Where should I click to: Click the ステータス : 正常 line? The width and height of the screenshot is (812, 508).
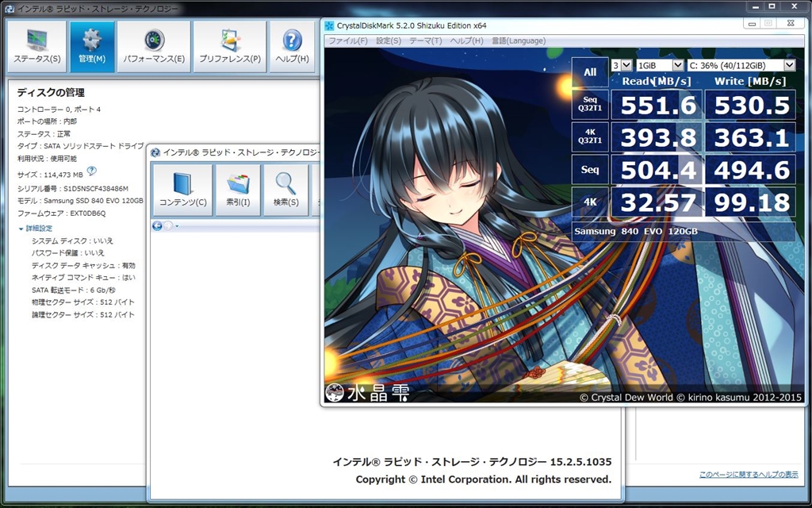(x=44, y=133)
